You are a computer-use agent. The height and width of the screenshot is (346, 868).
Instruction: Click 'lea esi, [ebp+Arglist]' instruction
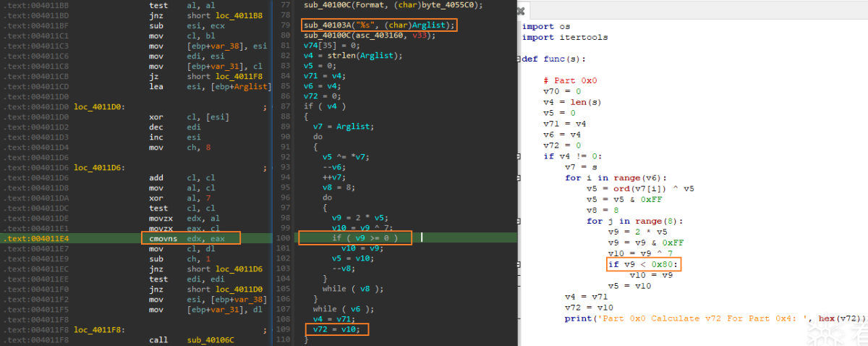[208, 86]
